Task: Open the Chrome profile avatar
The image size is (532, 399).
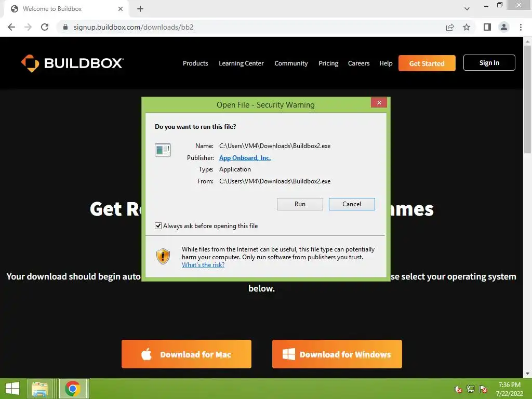Action: [x=504, y=27]
